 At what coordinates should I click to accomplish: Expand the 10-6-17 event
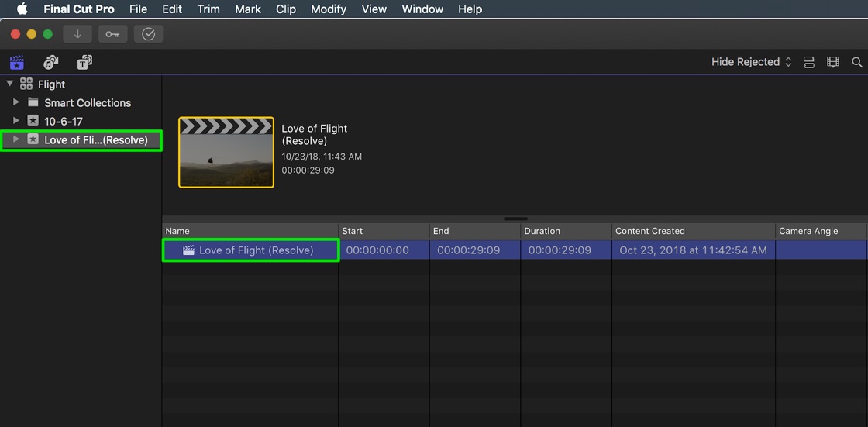tap(16, 120)
